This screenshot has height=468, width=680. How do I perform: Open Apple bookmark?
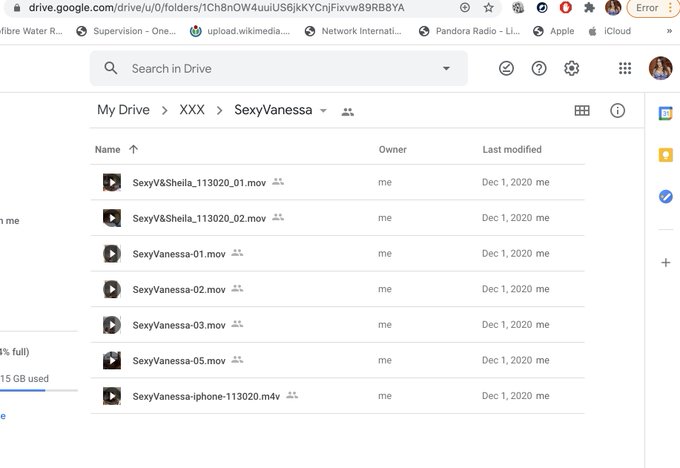click(554, 31)
